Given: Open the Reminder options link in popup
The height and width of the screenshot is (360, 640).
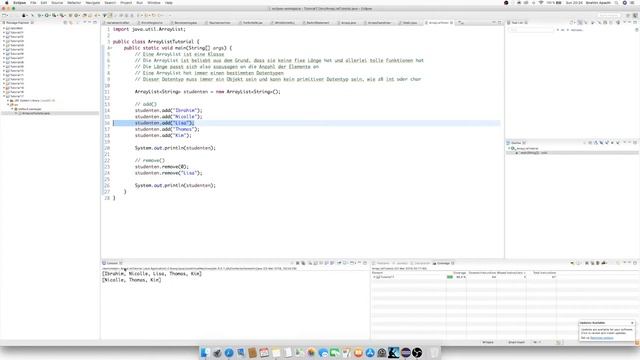Looking at the screenshot, I should click(602, 338).
